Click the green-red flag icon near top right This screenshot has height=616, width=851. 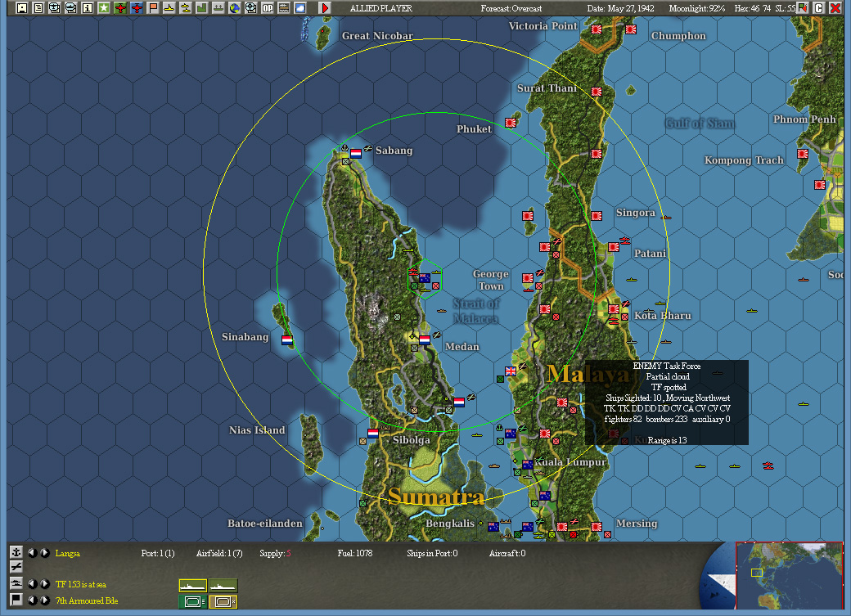[803, 7]
